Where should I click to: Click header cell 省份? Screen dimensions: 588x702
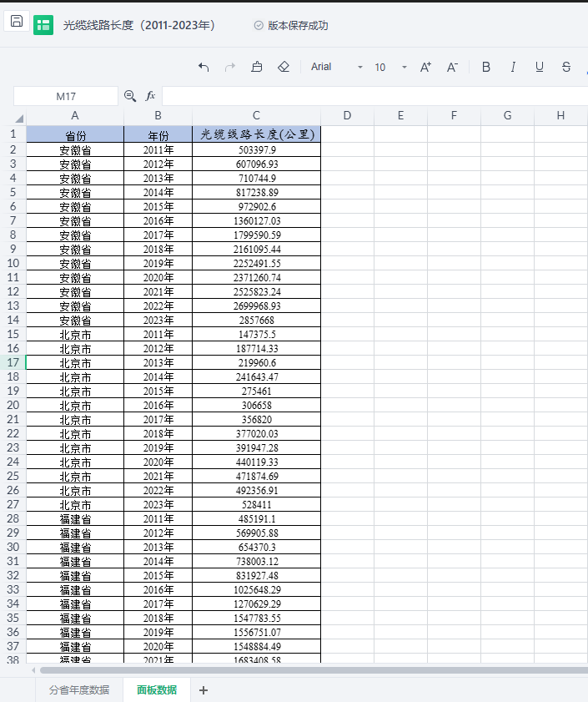(x=75, y=134)
